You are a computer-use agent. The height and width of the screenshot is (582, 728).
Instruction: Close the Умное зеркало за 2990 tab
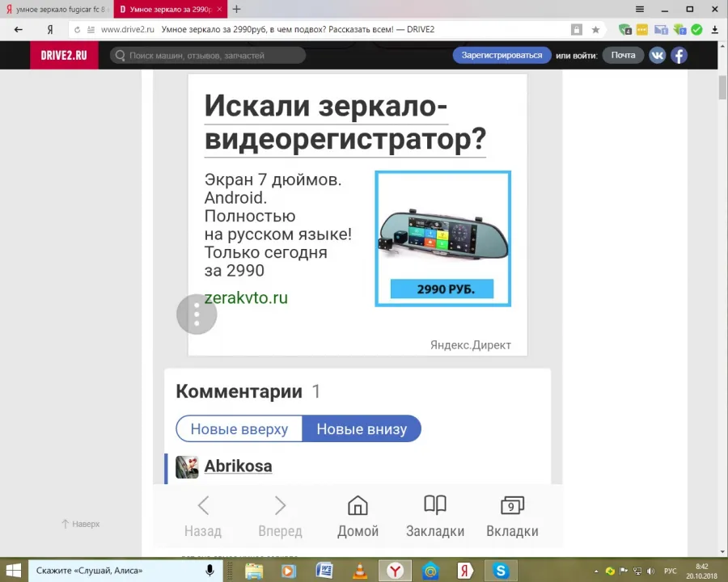click(x=219, y=9)
